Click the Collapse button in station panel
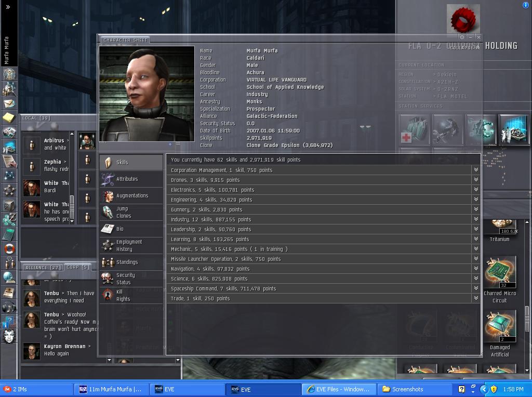Image resolution: width=532 pixels, height=397 pixels. pos(465,48)
